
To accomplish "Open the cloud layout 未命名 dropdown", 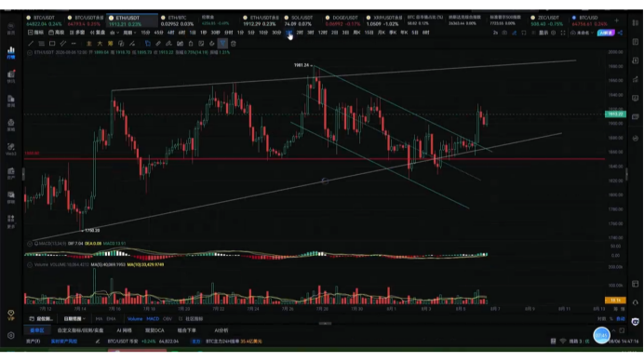I will click(x=583, y=33).
